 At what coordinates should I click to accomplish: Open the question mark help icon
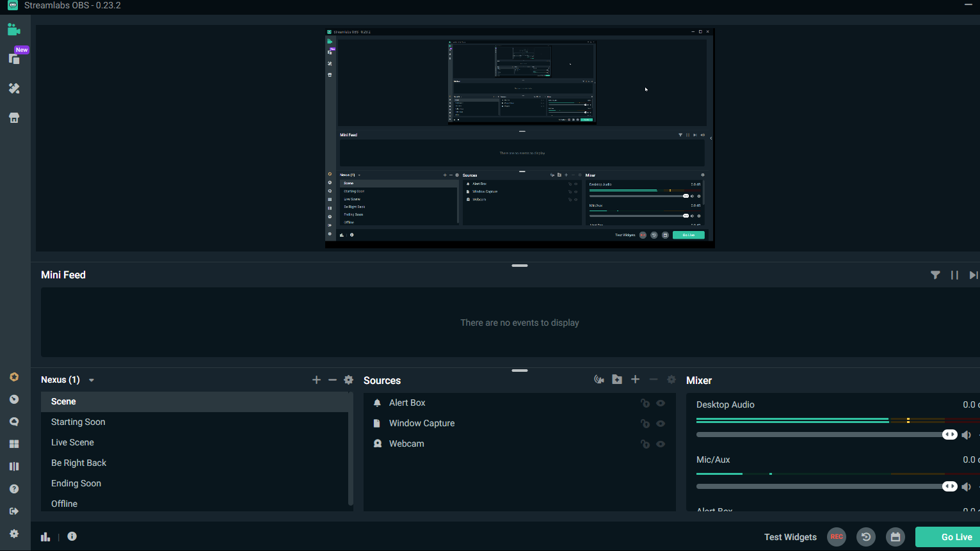(x=14, y=489)
